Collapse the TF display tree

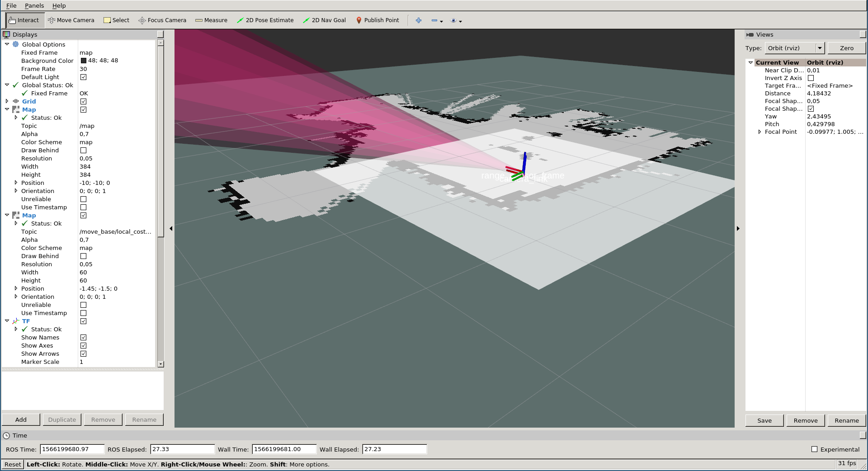coord(7,321)
